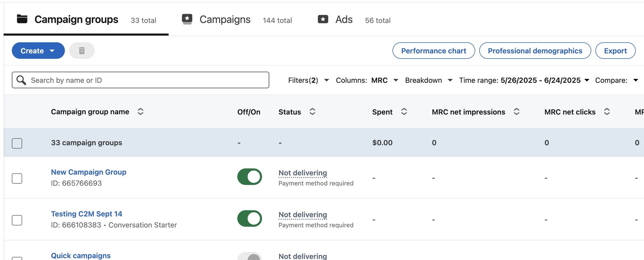Open the Compare dropdown
Image resolution: width=644 pixels, height=260 pixels.
tap(616, 80)
